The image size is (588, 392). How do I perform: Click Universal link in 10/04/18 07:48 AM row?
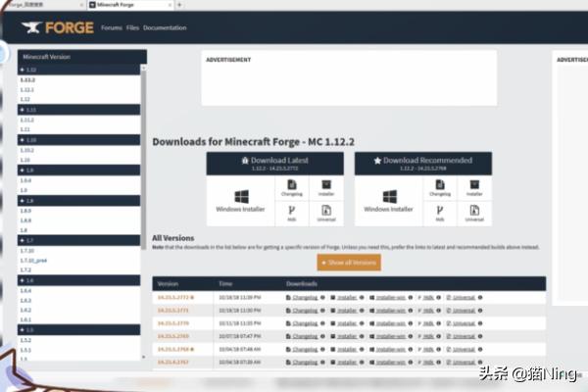click(x=464, y=349)
